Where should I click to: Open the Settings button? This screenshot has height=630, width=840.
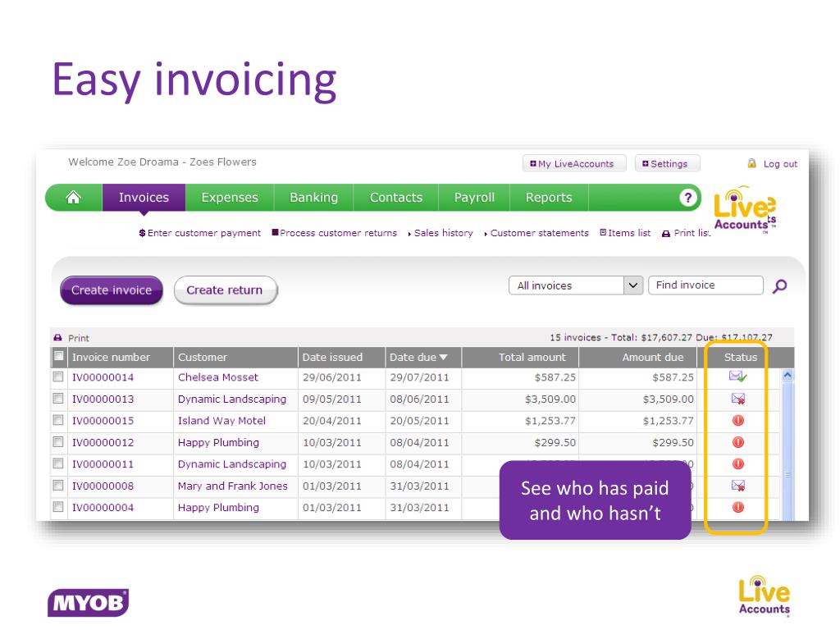[x=667, y=164]
